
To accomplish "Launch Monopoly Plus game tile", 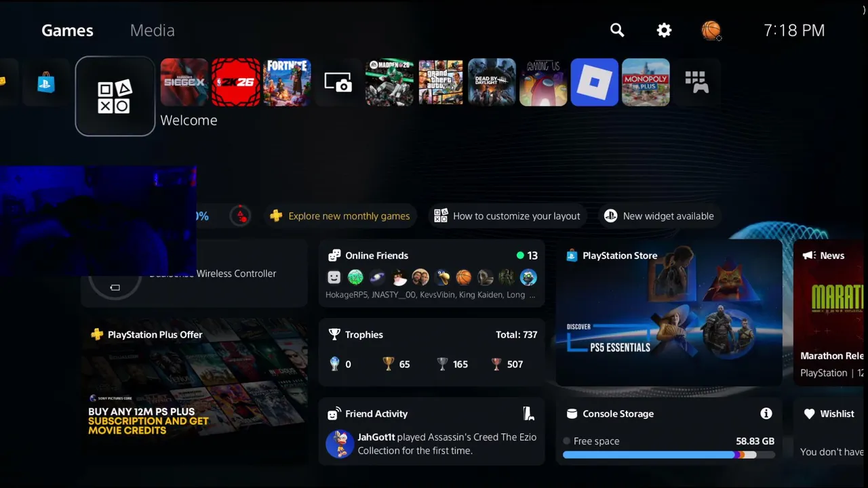I will pos(646,83).
